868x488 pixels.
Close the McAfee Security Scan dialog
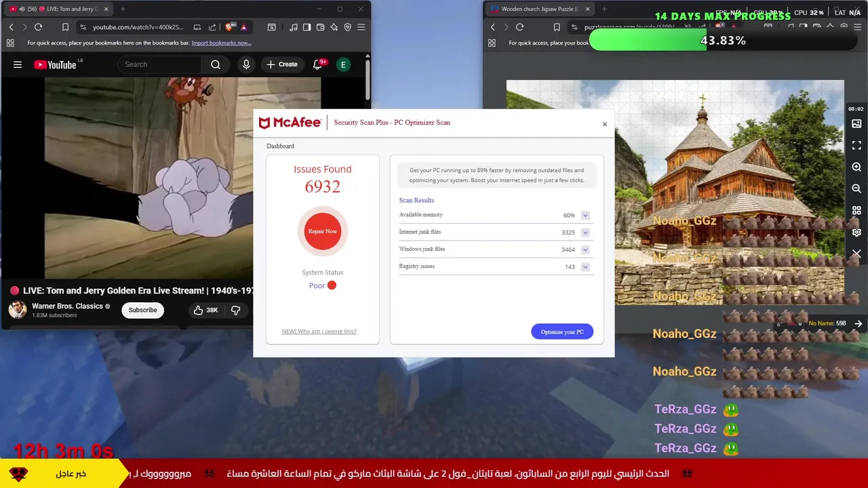(605, 124)
